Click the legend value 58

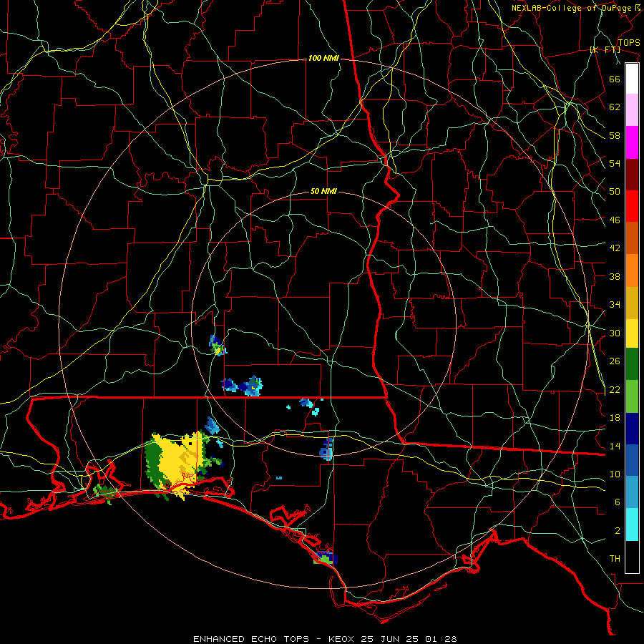615,135
